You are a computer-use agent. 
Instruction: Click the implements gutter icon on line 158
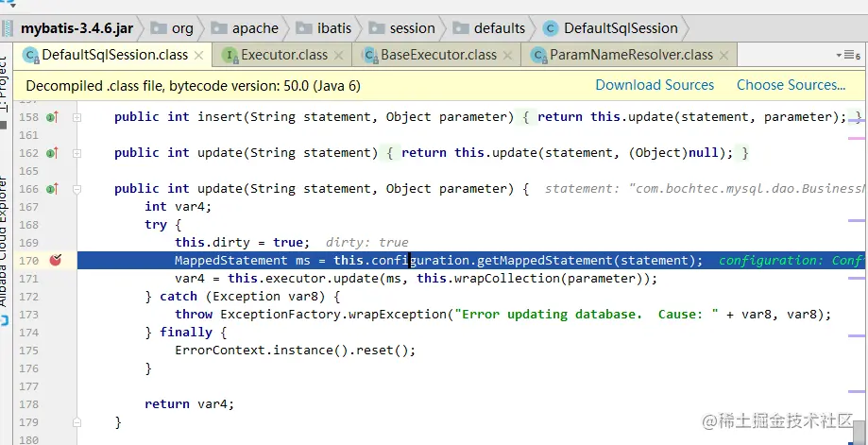click(x=53, y=117)
